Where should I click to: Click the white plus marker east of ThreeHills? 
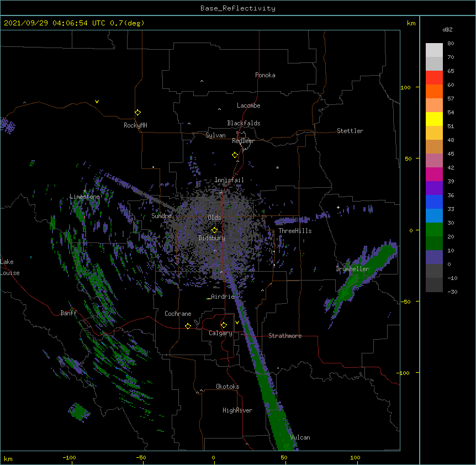338,207
